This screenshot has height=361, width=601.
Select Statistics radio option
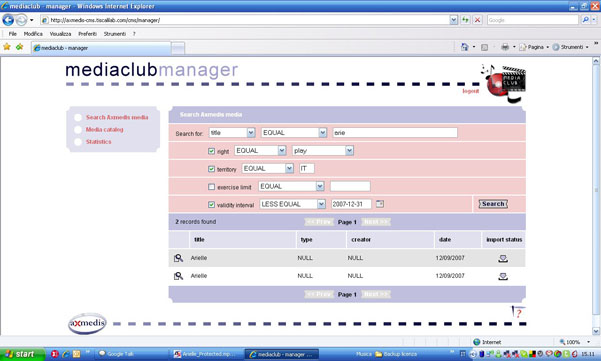78,142
